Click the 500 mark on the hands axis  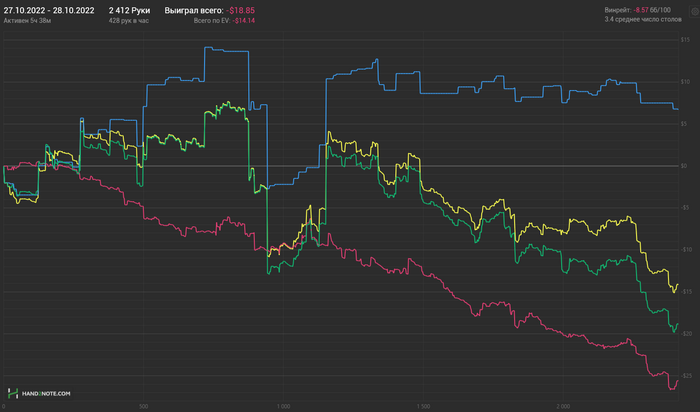pyautogui.click(x=145, y=407)
